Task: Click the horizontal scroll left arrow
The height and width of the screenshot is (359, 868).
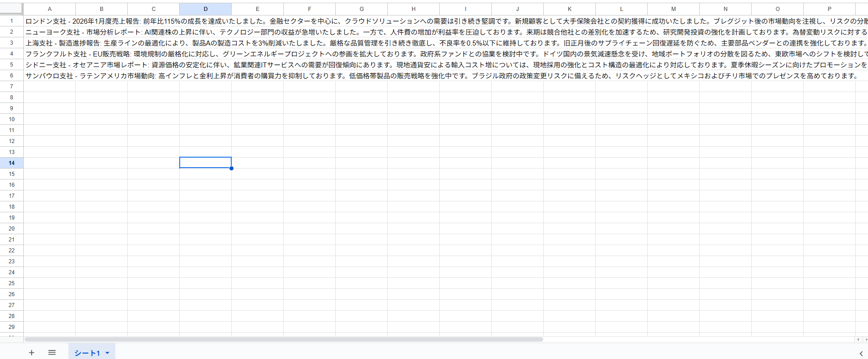Action: [858, 339]
